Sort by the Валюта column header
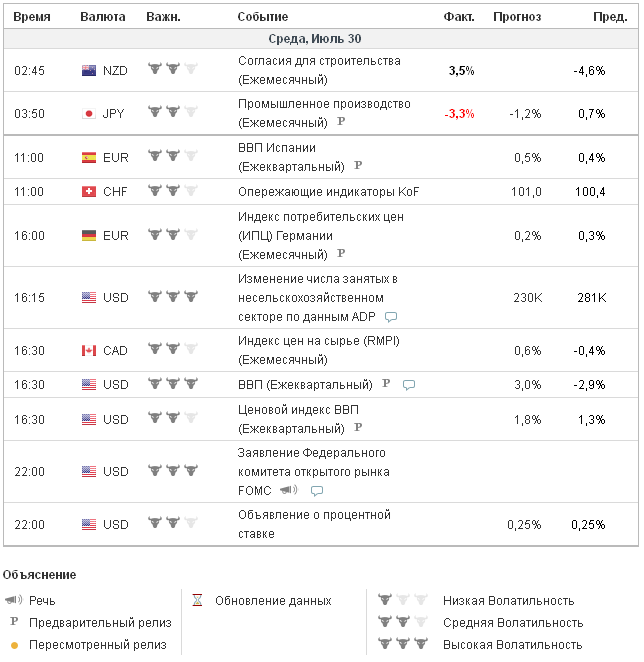 pyautogui.click(x=102, y=17)
